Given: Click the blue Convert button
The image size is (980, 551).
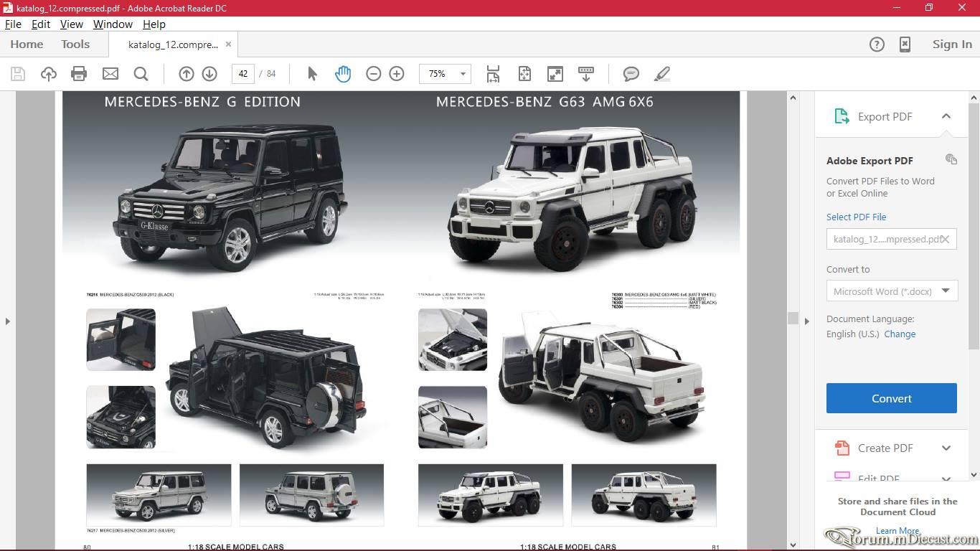Looking at the screenshot, I should coord(892,398).
